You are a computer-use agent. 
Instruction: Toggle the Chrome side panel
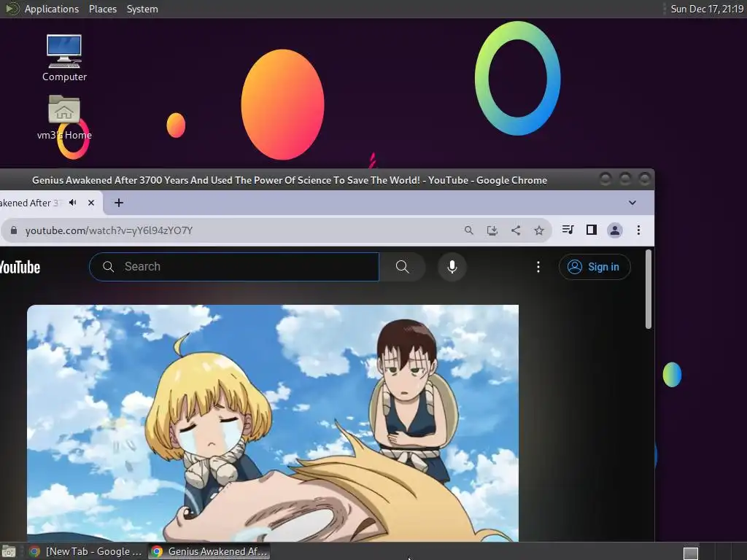pos(591,230)
